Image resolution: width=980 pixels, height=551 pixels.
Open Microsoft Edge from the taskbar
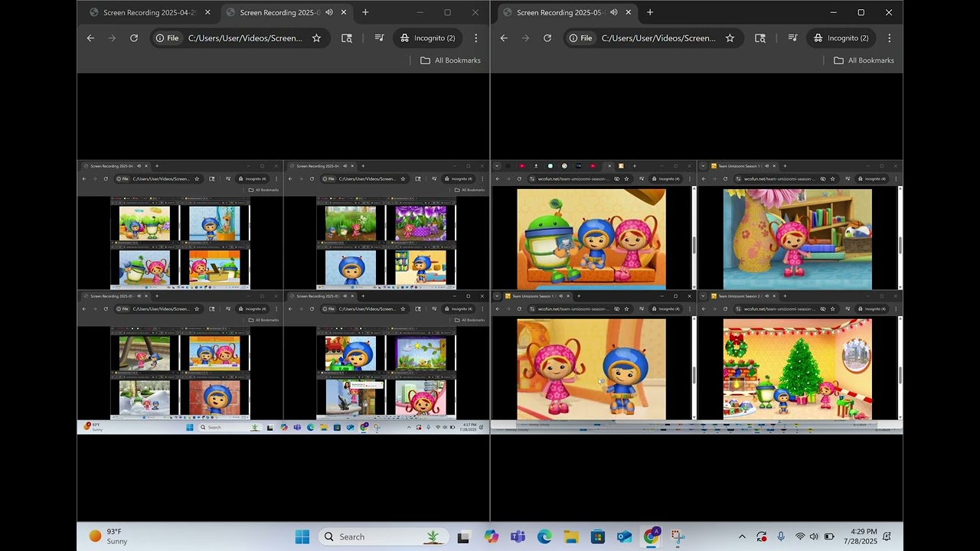tap(544, 536)
